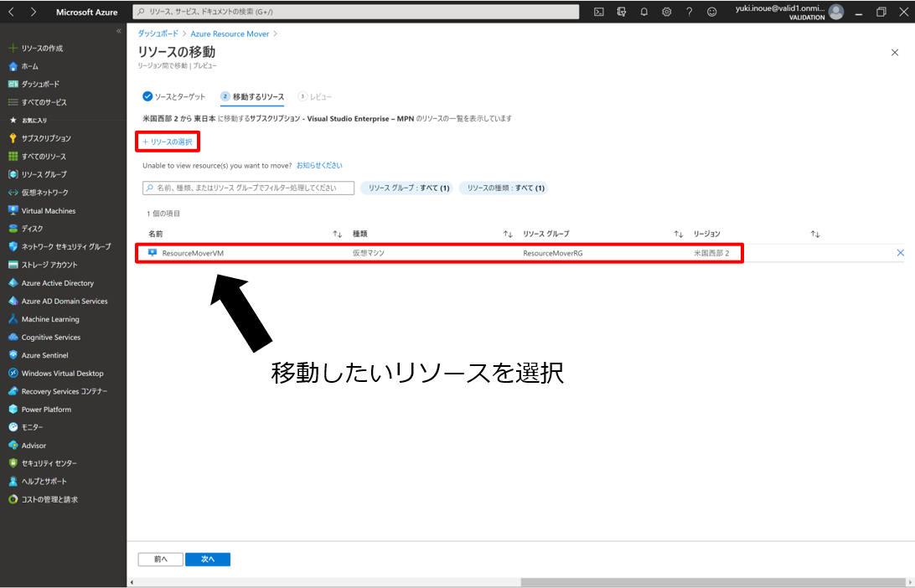
Task: Sort by 種類 column
Action: [508, 234]
